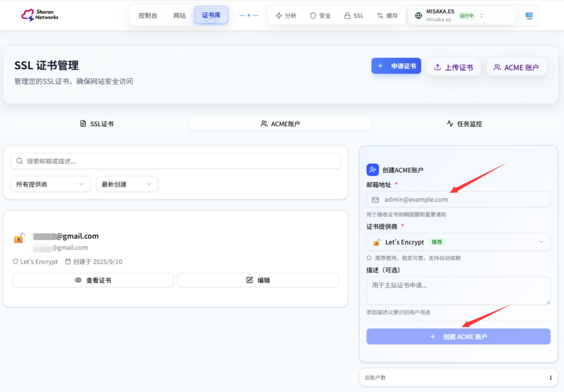Image resolution: width=564 pixels, height=392 pixels.
Task: Open the 最新创建 sort dropdown
Action: [127, 184]
